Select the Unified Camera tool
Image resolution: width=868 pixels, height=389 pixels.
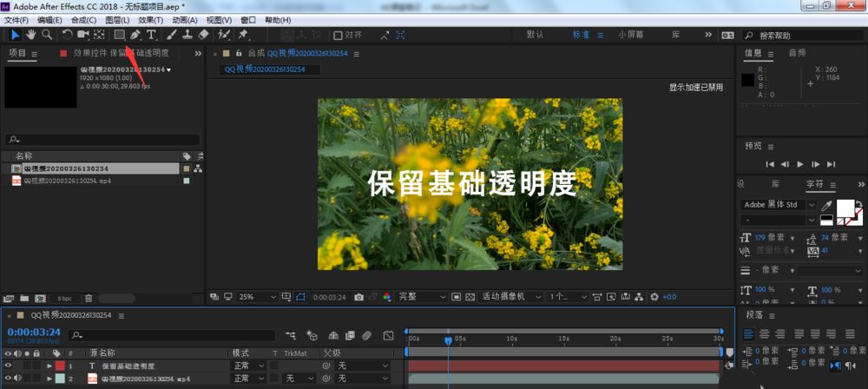[83, 35]
